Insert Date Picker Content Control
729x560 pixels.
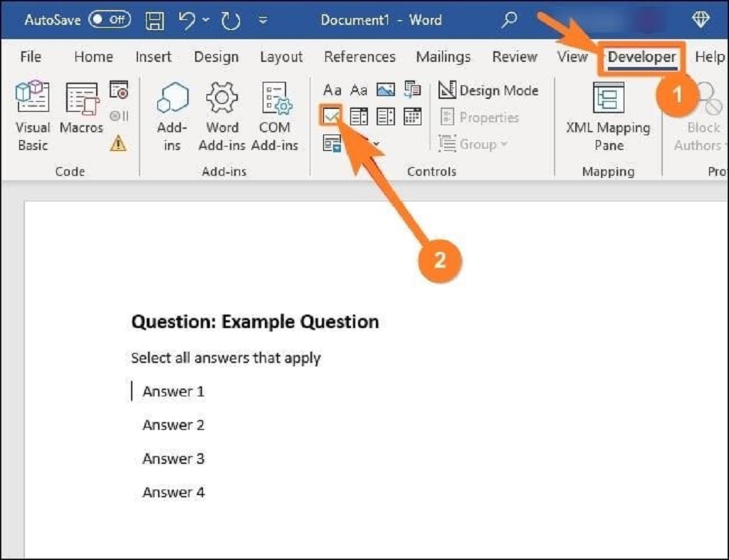[412, 117]
